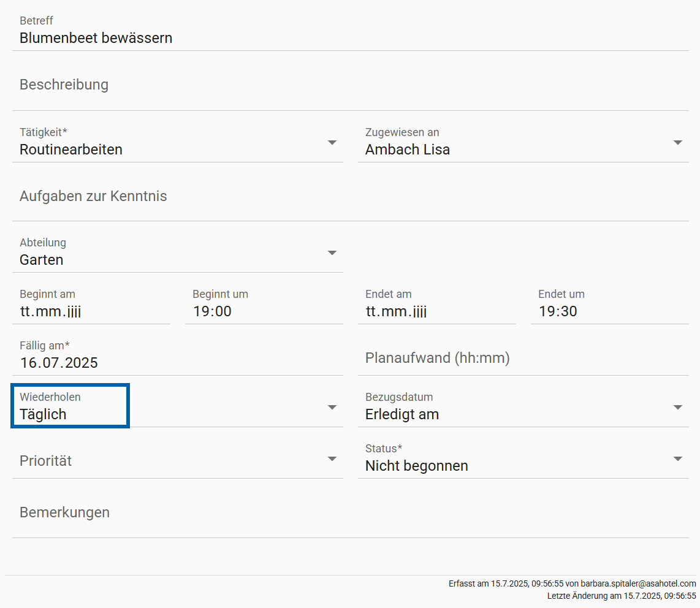Open the Status dropdown arrow
Viewport: 700px width, 608px height.
coord(677,458)
